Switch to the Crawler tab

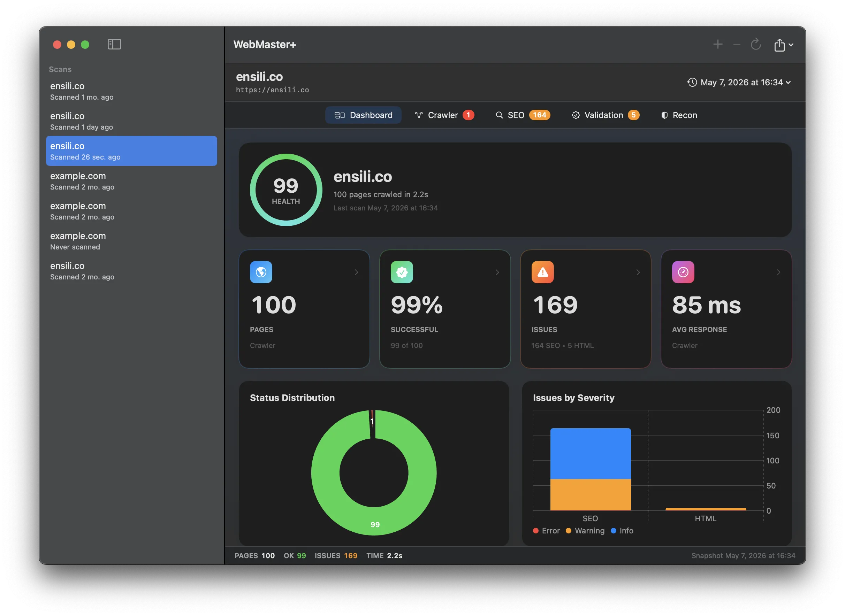(444, 115)
